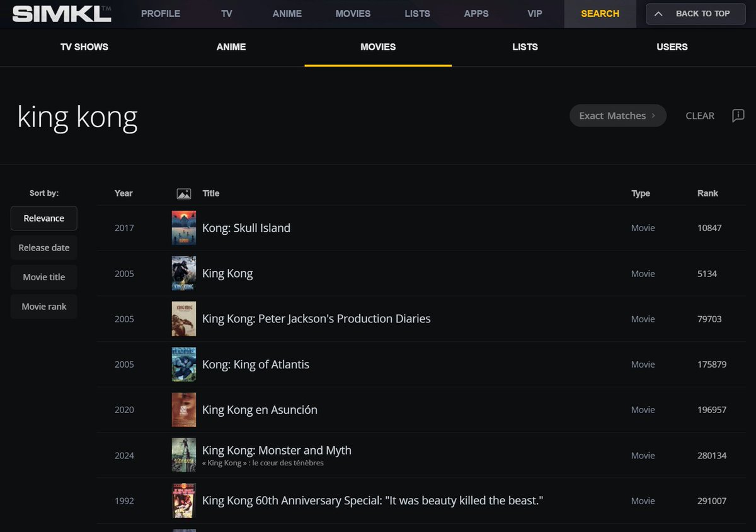Click year 1992 in Anniversary Special row
Image resolution: width=756 pixels, height=532 pixels.
pyautogui.click(x=124, y=501)
